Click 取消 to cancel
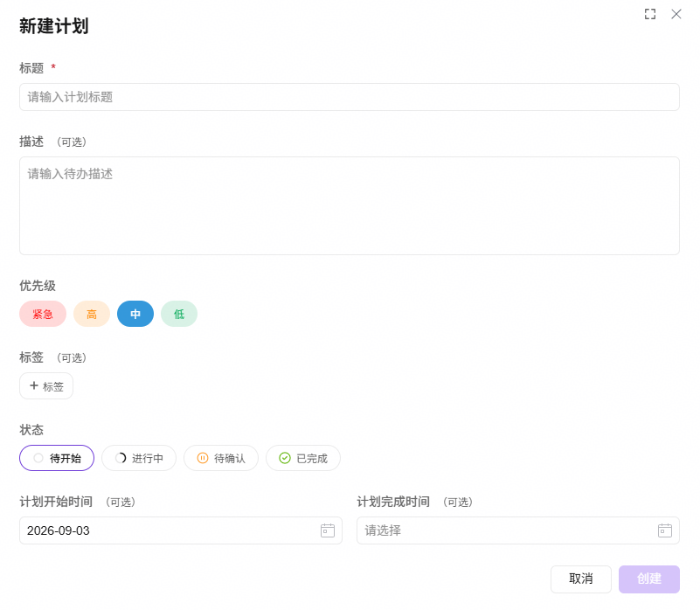 [581, 579]
